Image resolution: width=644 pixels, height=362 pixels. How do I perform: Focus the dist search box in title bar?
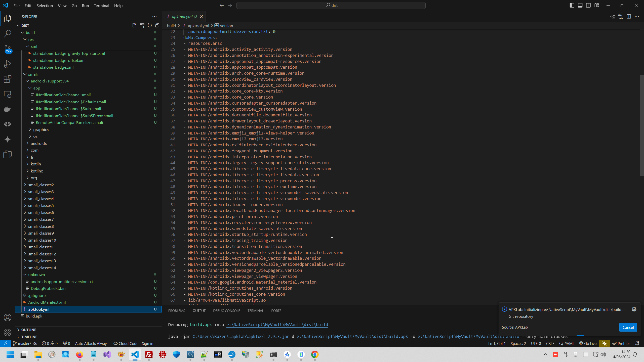coord(331,5)
